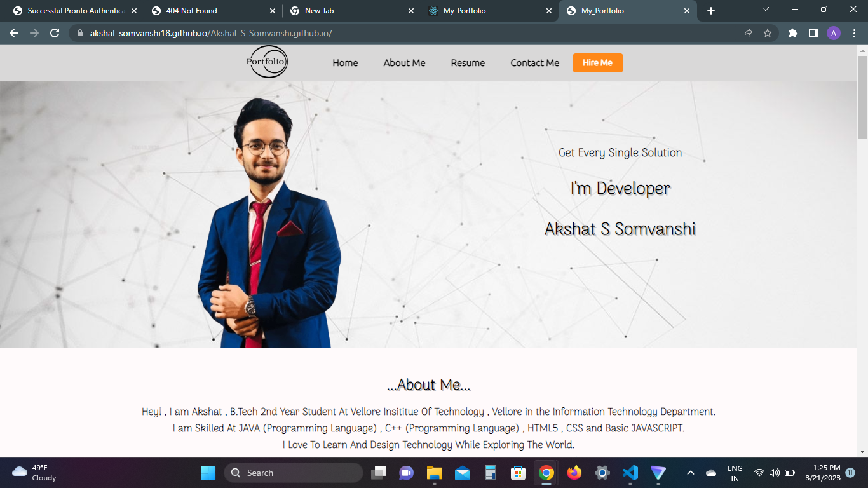Go back using the browser back arrow
Image resolution: width=868 pixels, height=488 pixels.
pyautogui.click(x=13, y=32)
